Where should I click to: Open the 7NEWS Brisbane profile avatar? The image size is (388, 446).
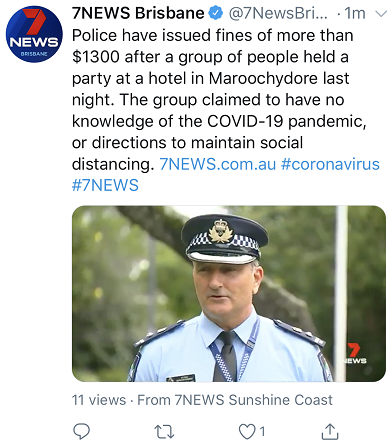[34, 35]
